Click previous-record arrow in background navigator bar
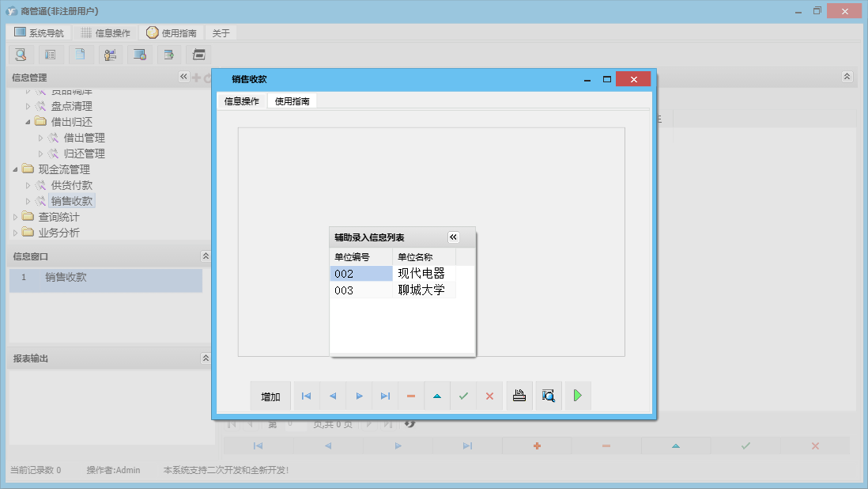 pos(328,445)
